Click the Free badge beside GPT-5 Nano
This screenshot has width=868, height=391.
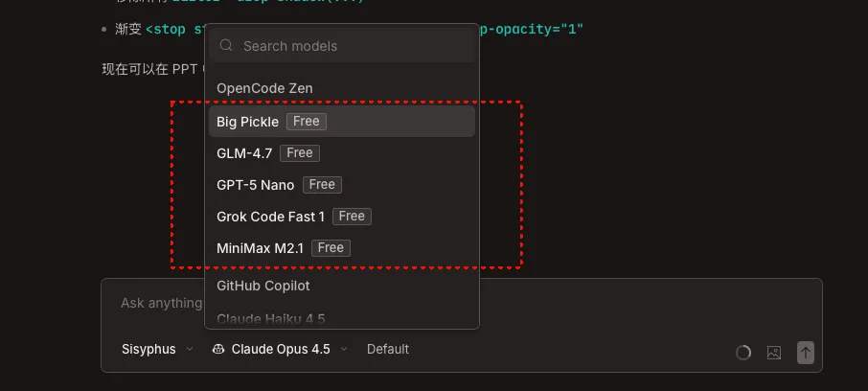pos(322,184)
